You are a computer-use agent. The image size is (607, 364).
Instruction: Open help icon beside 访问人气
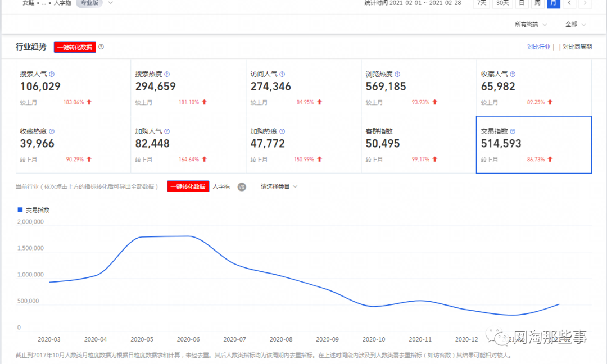coord(282,74)
